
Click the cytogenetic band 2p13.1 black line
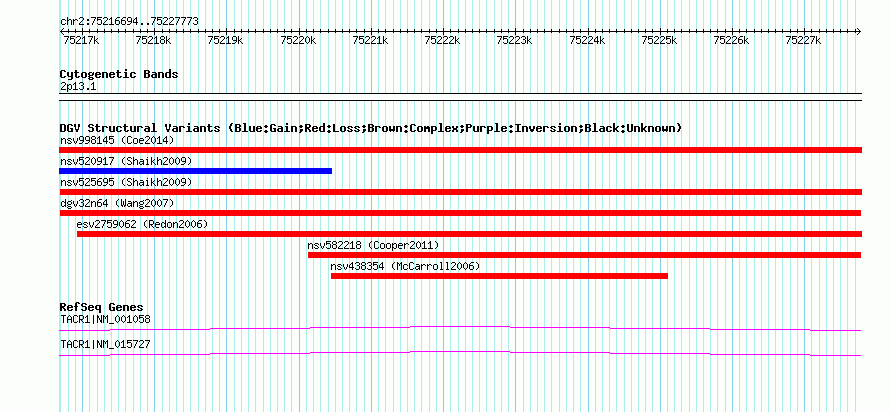coord(460,97)
